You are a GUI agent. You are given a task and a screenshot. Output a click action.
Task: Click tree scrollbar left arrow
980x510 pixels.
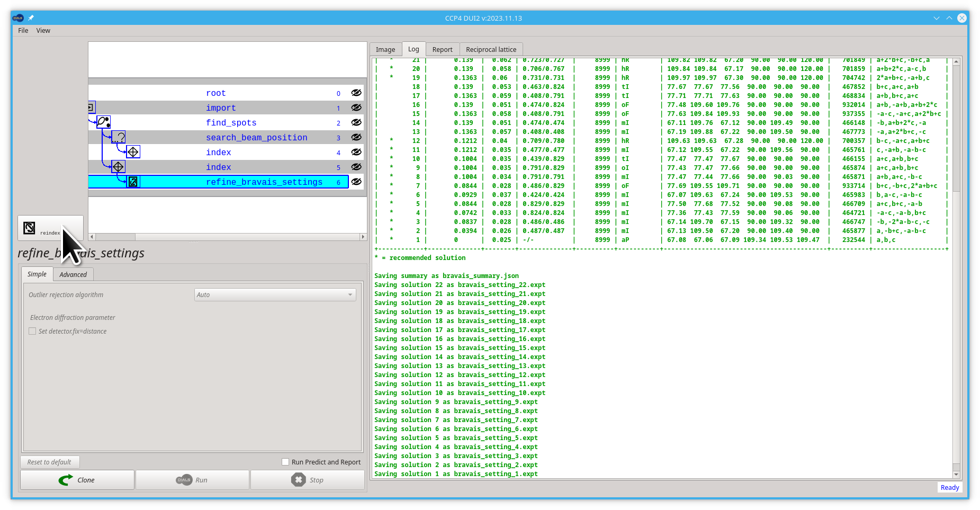click(x=92, y=237)
